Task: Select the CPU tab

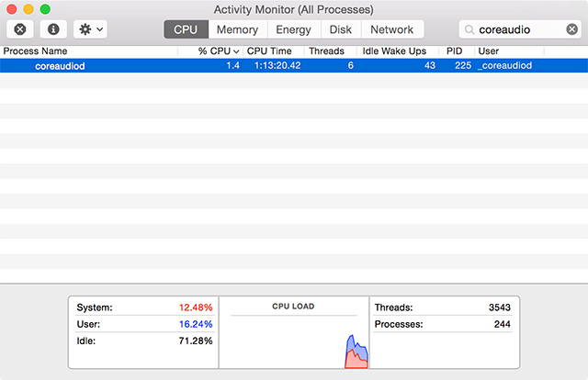Action: [x=186, y=29]
